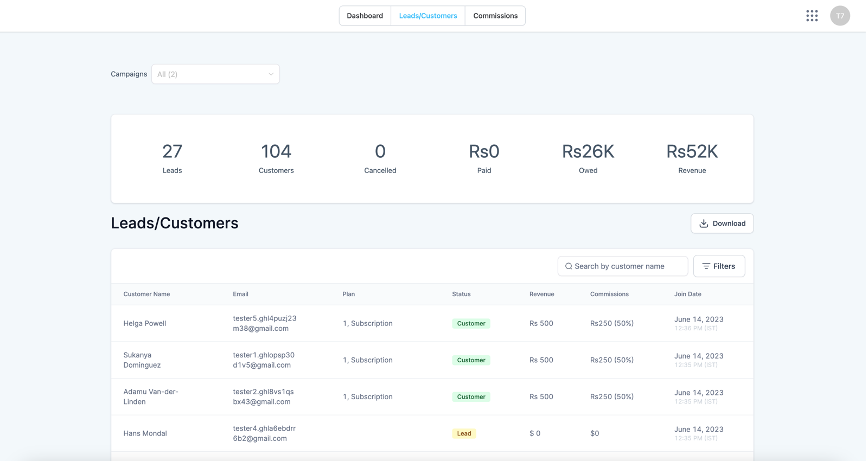Click email tester2.ghl8vs1qsbx43@gmail.com

(263, 396)
